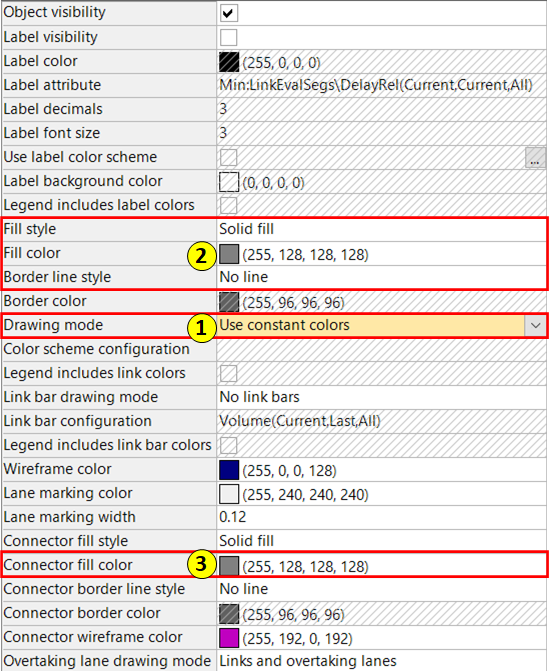
Task: Select Links and overtaking lanes value
Action: [308, 661]
